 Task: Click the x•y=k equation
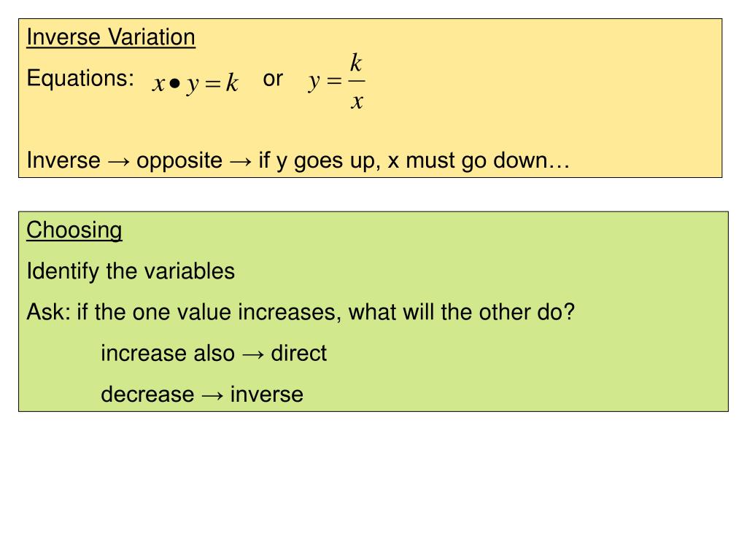[x=196, y=84]
